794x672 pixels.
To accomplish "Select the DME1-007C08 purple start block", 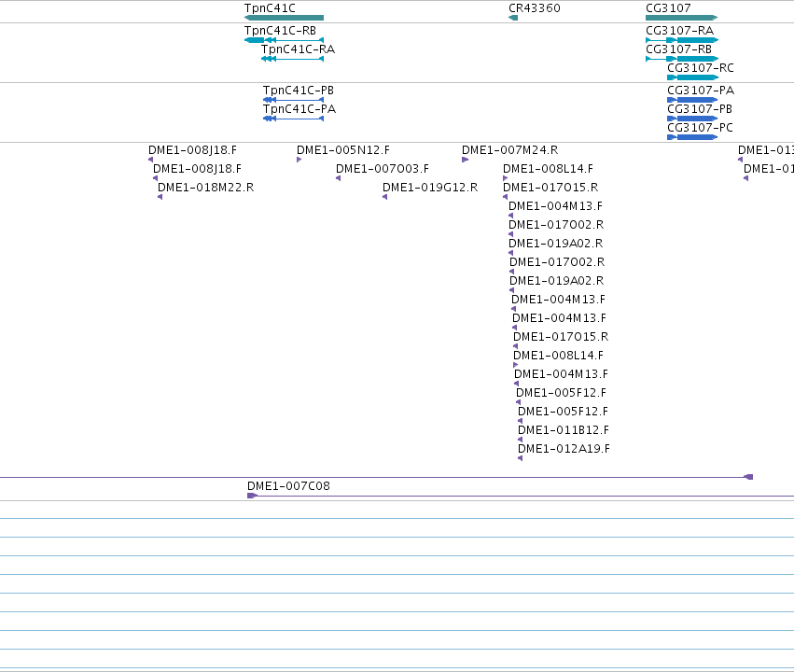I will pos(252,496).
